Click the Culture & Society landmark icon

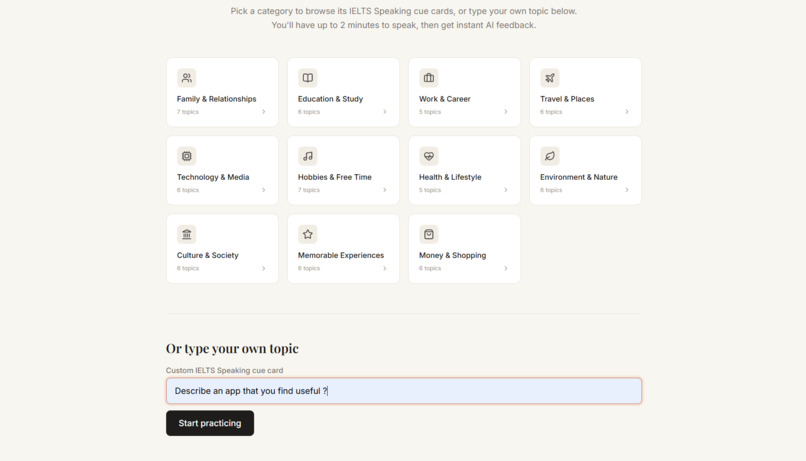tap(187, 234)
